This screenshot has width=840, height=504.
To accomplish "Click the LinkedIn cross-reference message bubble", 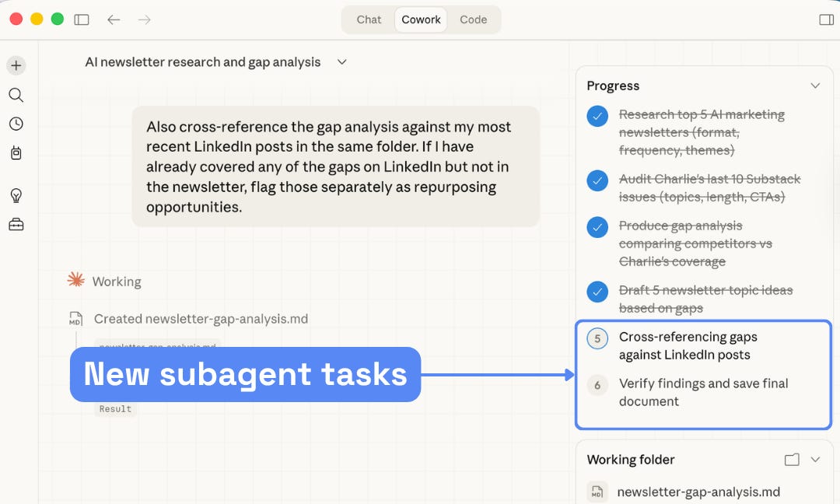I will tap(335, 166).
